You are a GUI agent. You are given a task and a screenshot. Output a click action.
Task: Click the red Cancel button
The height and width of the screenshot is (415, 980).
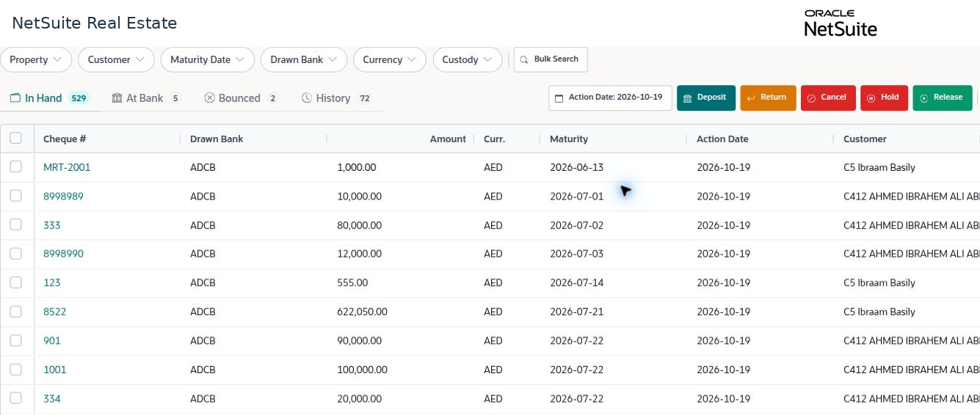[x=828, y=98]
